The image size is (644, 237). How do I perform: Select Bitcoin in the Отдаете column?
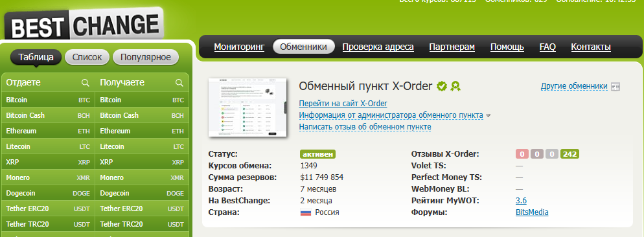(48, 100)
